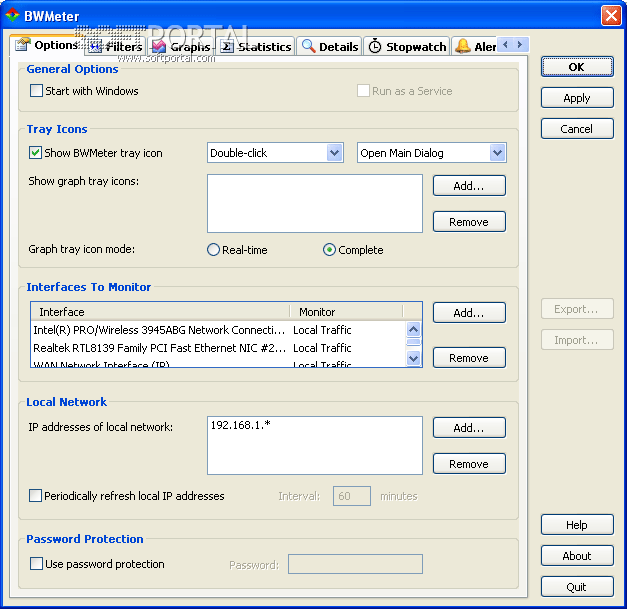Click the Details magnifier icon
The height and width of the screenshot is (609, 627).
pos(308,46)
